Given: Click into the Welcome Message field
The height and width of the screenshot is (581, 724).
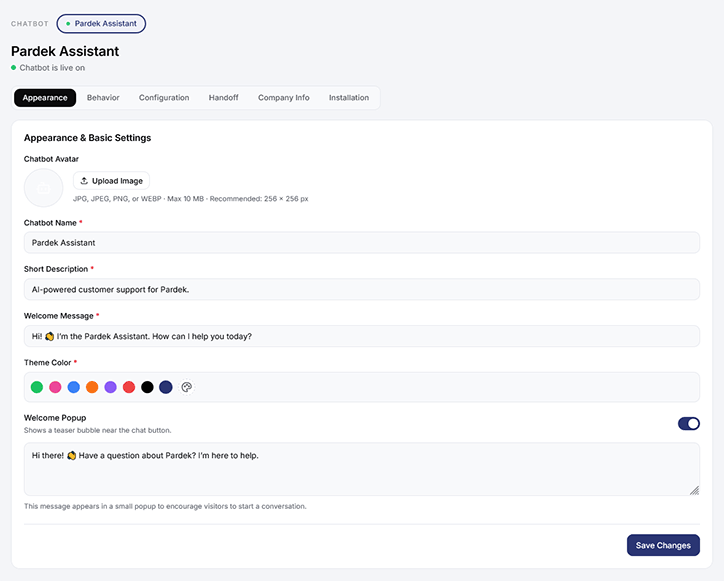Looking at the screenshot, I should (x=362, y=336).
